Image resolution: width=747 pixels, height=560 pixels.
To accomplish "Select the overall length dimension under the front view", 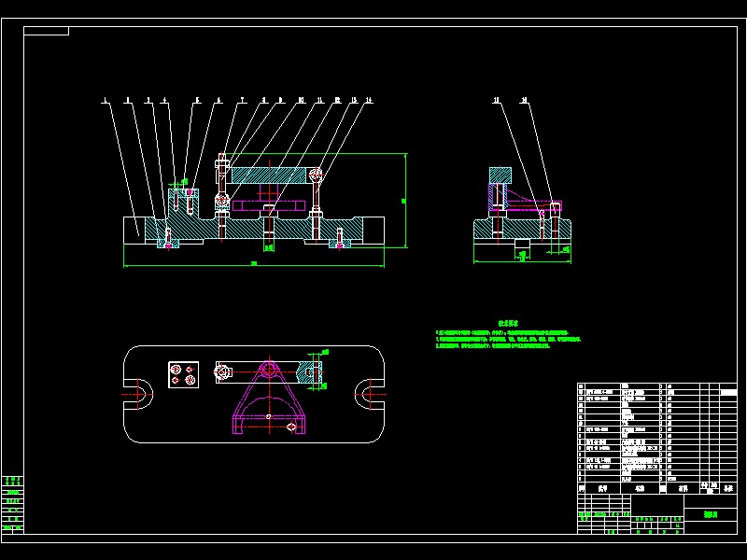I will point(254,264).
